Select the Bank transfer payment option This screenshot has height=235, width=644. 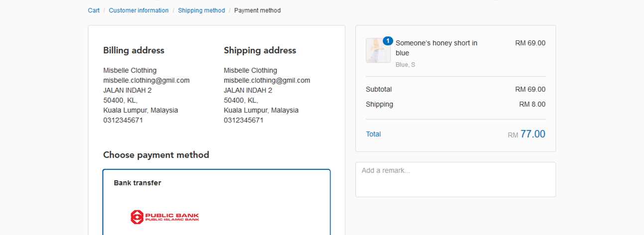click(x=137, y=183)
